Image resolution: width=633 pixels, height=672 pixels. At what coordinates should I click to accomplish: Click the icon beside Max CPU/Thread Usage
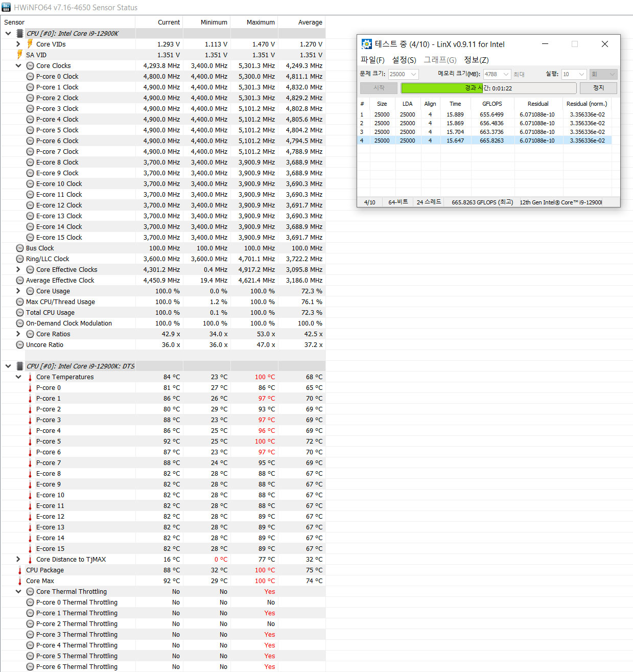click(20, 302)
